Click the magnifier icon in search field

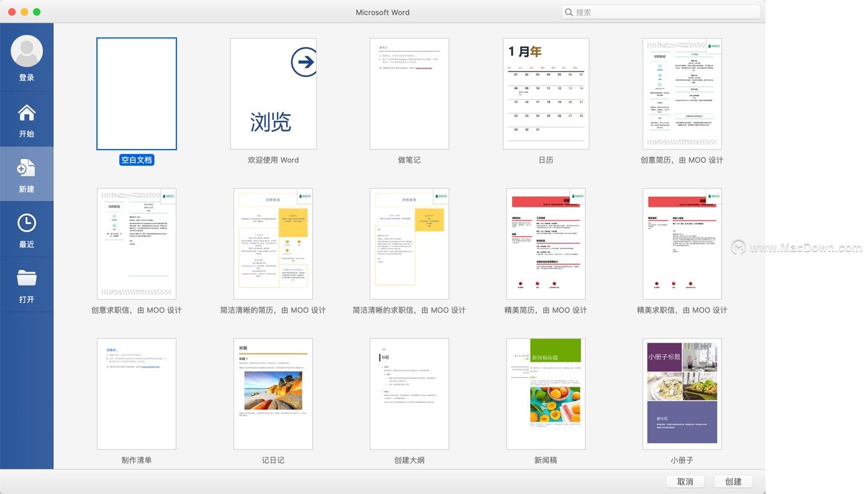569,12
